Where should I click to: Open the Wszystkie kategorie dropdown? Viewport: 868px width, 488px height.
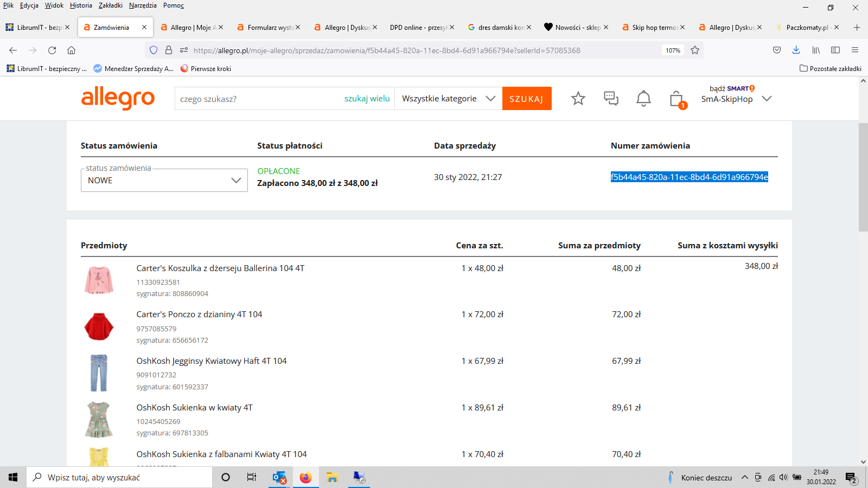(x=448, y=99)
